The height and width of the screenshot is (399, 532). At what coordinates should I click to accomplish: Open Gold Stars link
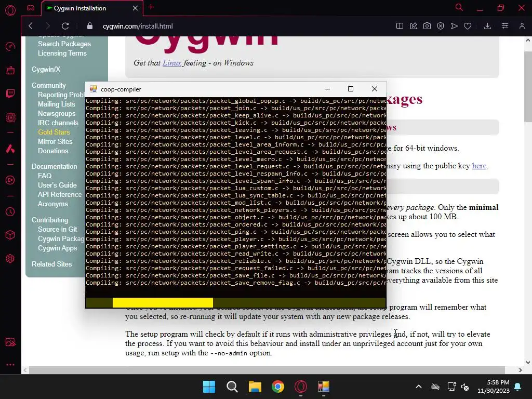click(54, 132)
